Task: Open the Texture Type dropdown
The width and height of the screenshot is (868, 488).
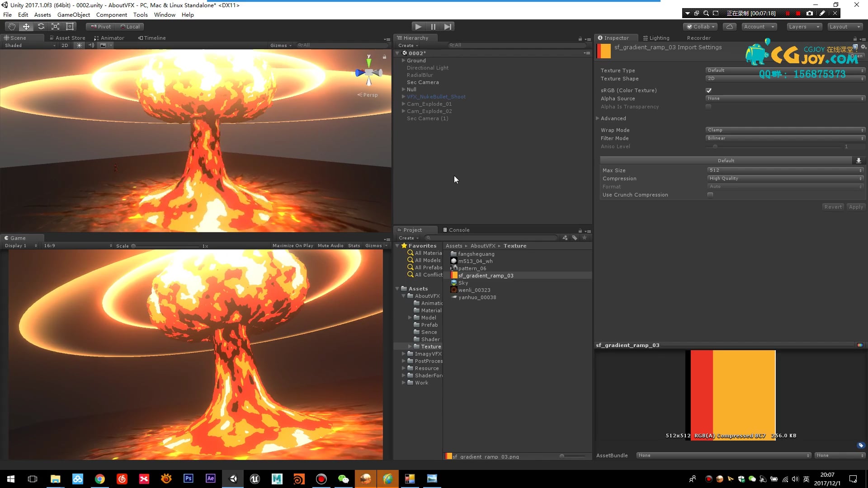Action: coord(784,70)
